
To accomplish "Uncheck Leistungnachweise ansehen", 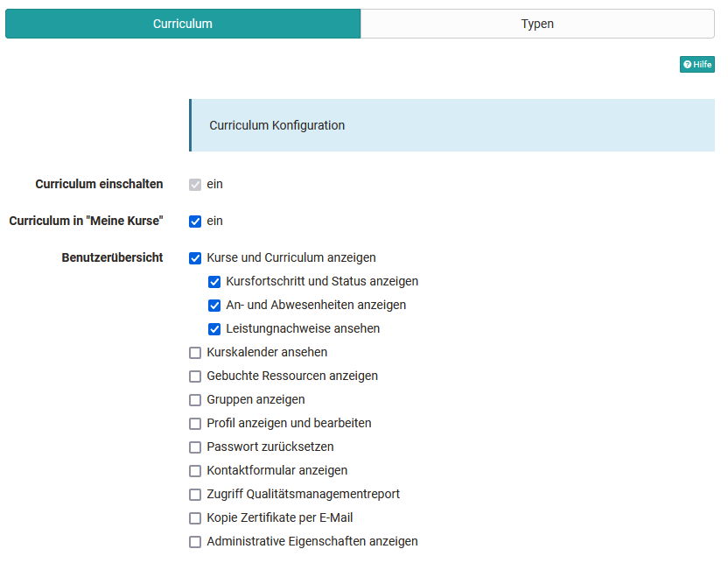I will pos(214,329).
